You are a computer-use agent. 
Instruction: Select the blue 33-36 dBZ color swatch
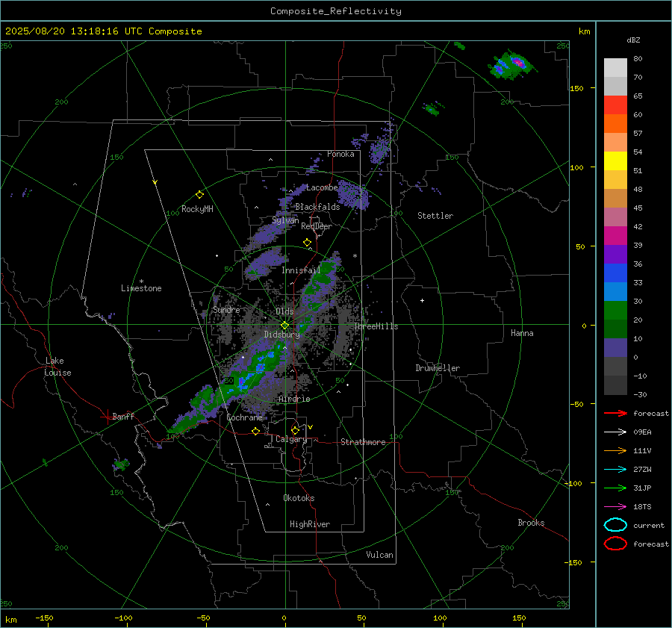click(x=615, y=273)
